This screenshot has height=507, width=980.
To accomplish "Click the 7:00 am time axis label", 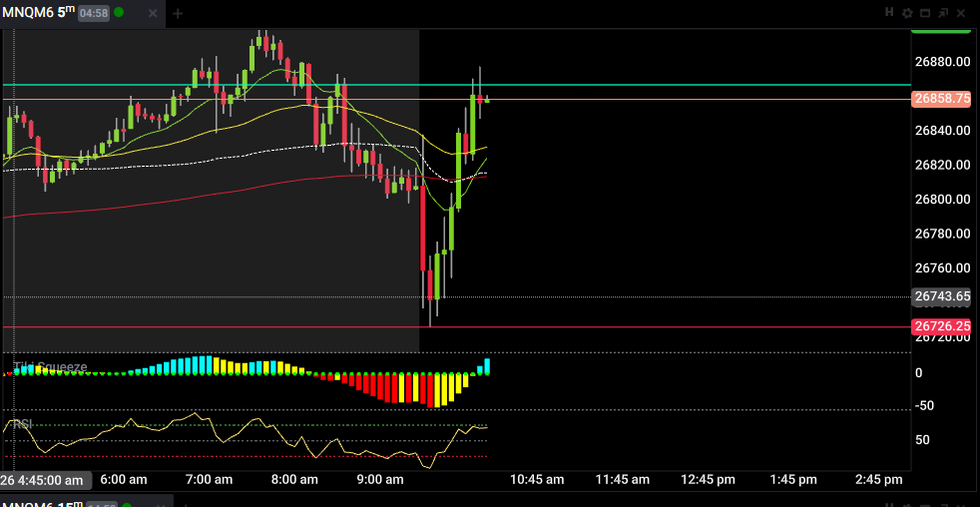I will [x=210, y=479].
